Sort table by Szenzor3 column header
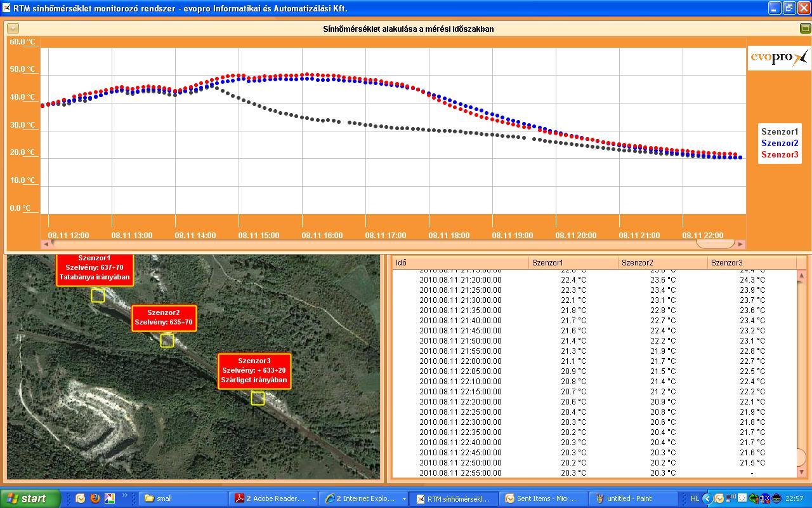812x508 pixels. 752,263
